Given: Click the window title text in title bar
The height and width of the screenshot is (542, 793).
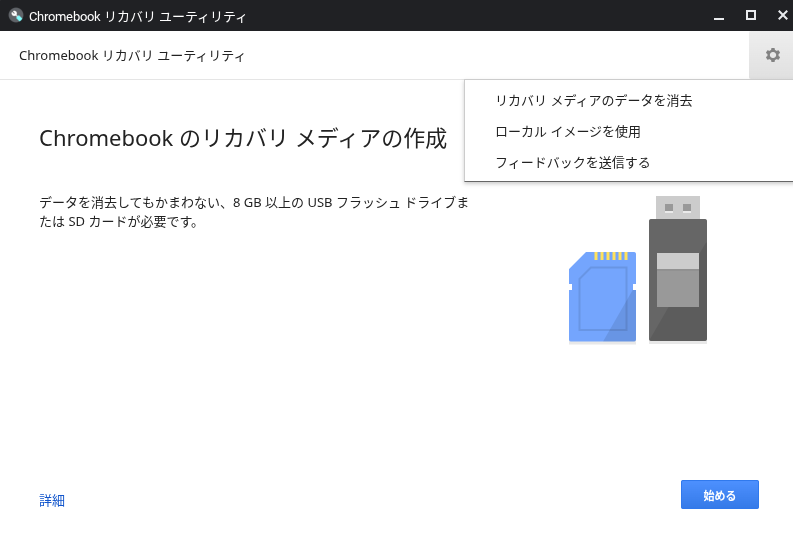Looking at the screenshot, I should point(138,17).
